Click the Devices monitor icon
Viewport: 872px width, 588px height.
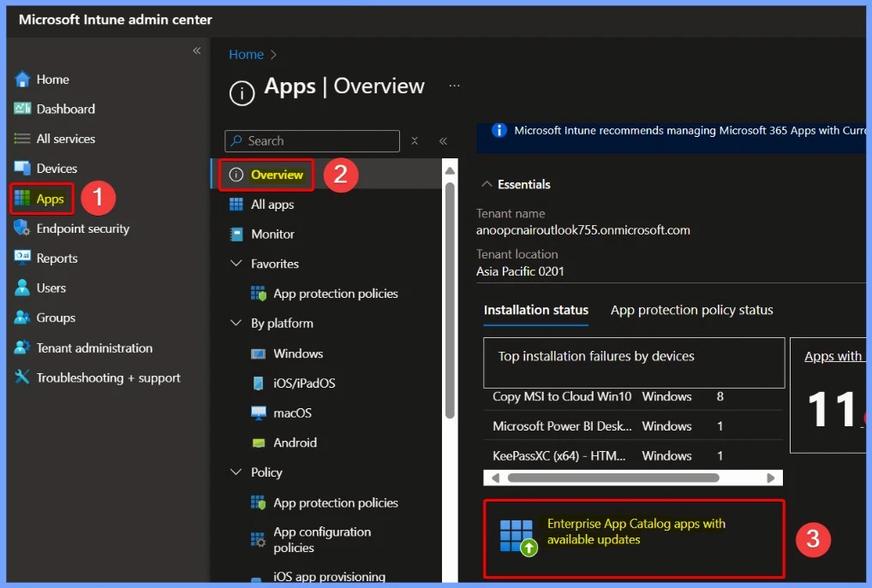pos(22,168)
